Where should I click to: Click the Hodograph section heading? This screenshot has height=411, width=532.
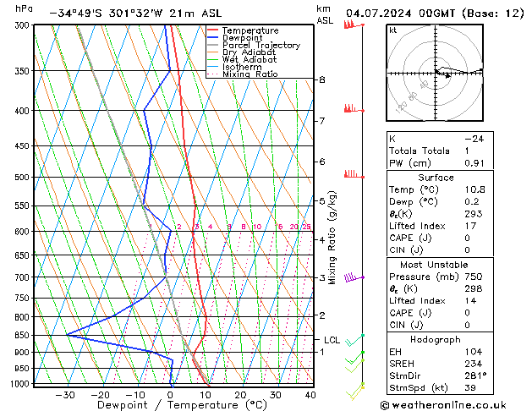[436, 340]
